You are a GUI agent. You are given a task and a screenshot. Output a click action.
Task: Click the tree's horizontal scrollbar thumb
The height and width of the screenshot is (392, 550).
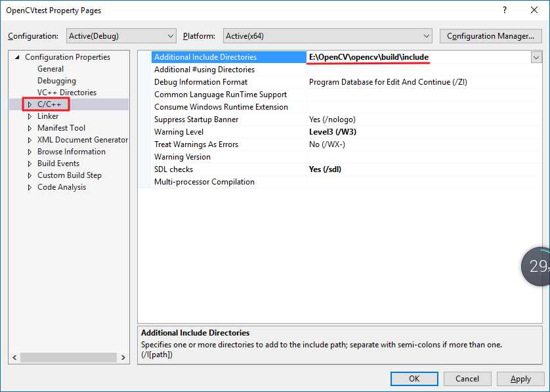[x=68, y=358]
